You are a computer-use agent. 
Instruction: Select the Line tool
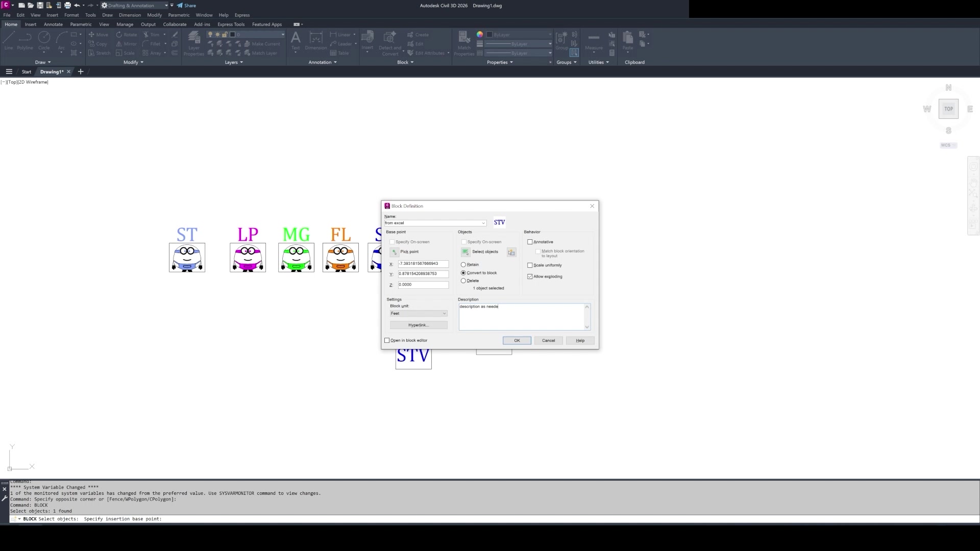tap(9, 41)
